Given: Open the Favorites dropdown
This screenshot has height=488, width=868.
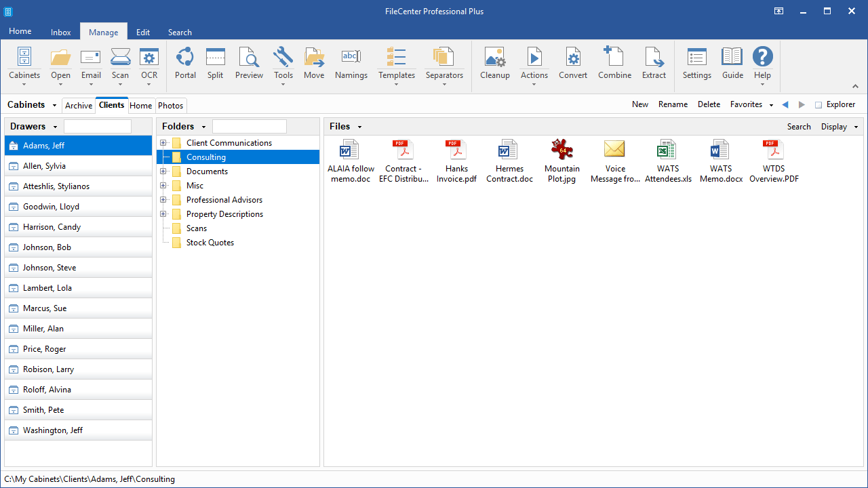Looking at the screenshot, I should click(771, 104).
